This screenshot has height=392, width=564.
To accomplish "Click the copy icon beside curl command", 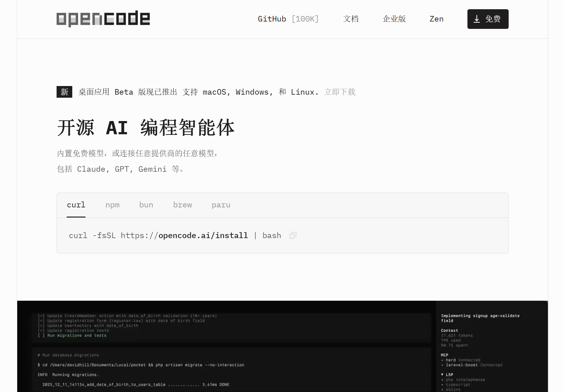I will [293, 235].
